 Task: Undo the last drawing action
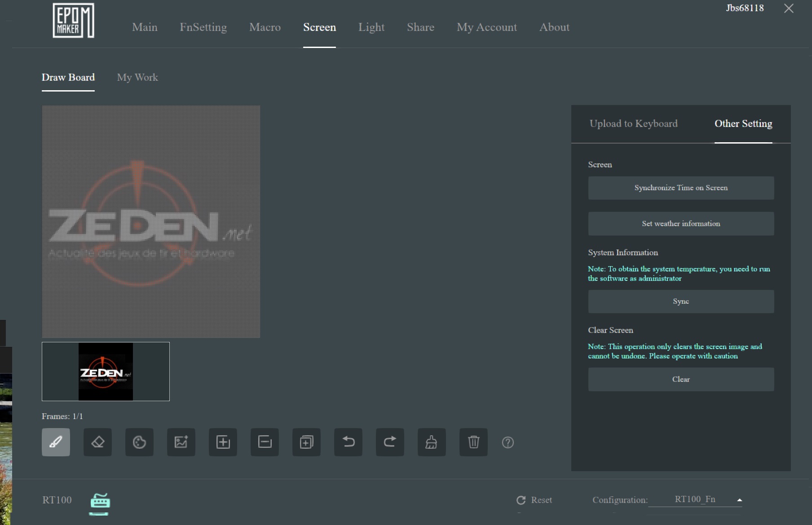pyautogui.click(x=348, y=442)
